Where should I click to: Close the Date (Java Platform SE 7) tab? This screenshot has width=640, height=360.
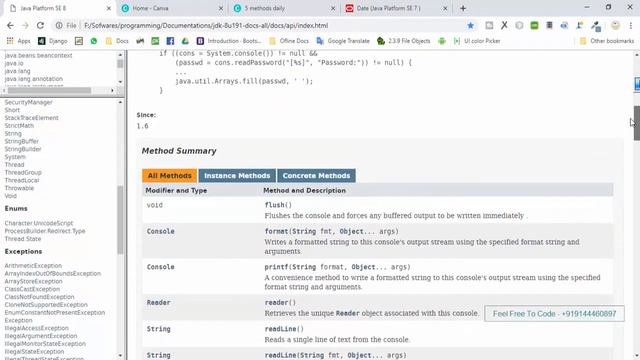[x=445, y=8]
